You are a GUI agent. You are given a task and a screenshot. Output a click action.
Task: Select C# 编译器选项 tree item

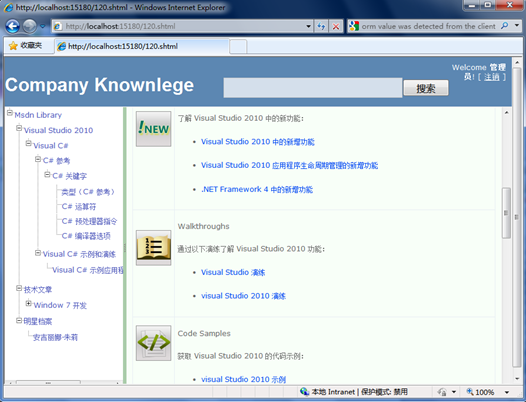coord(86,236)
